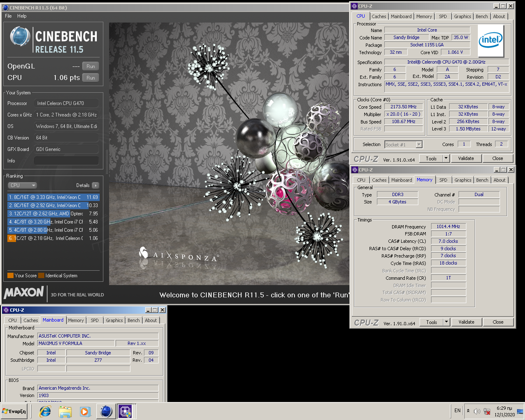Click Validate in top CPU-Z window
Image resolution: width=525 pixels, height=420 pixels.
tap(466, 158)
